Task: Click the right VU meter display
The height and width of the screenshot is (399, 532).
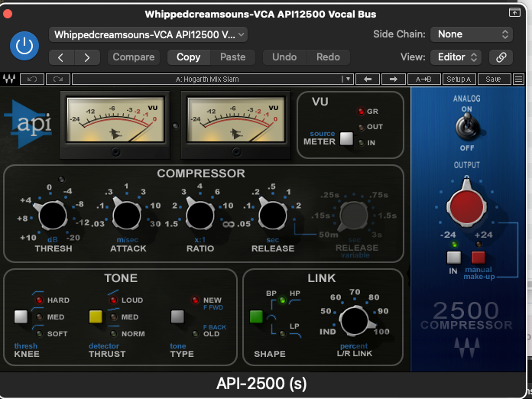Action: pyautogui.click(x=236, y=119)
